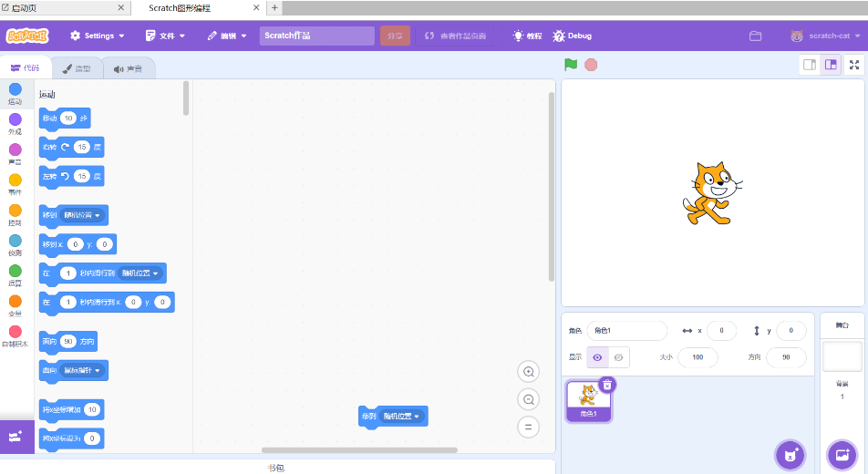Click the 方向 direction field 90
Screen dimensions: 868x474
tap(786, 357)
